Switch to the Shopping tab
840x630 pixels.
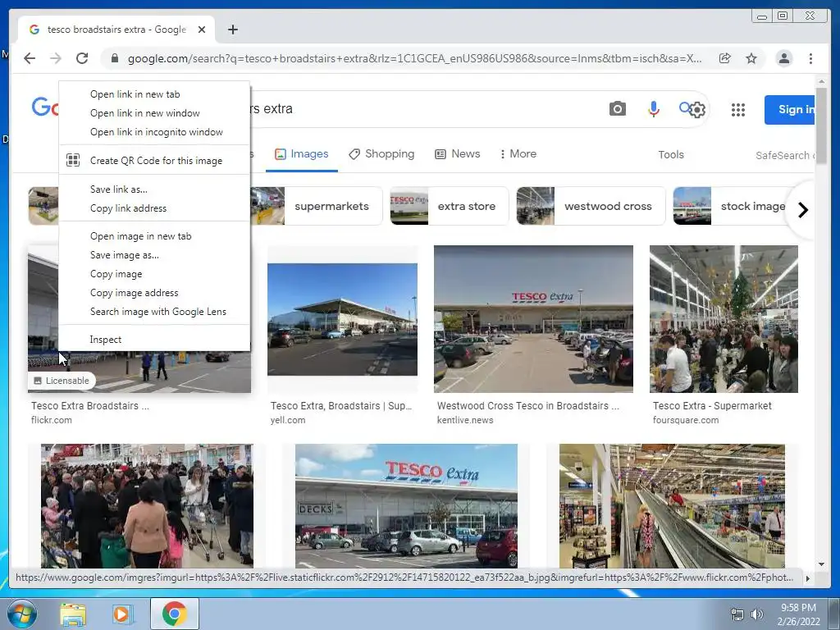(x=381, y=154)
